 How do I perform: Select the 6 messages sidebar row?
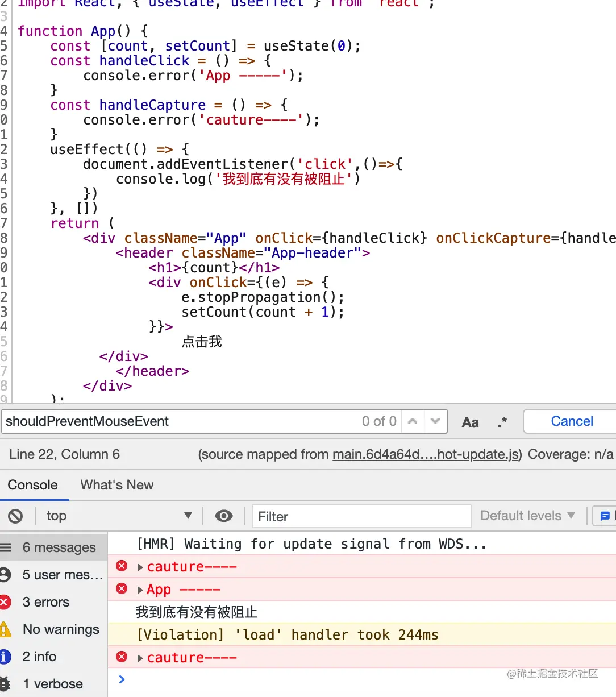click(53, 547)
